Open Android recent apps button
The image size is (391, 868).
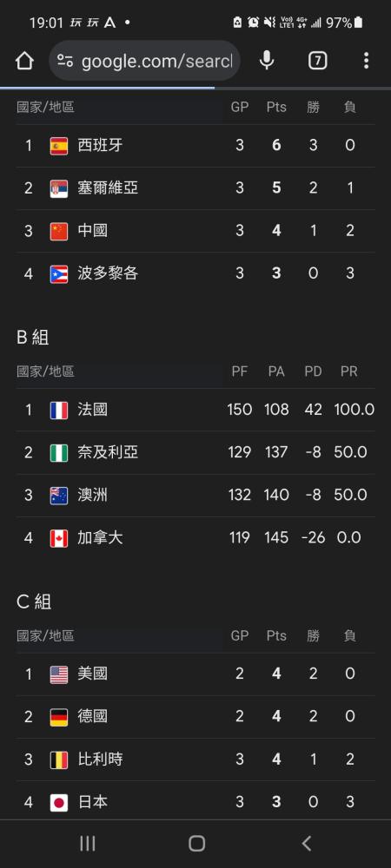(88, 843)
